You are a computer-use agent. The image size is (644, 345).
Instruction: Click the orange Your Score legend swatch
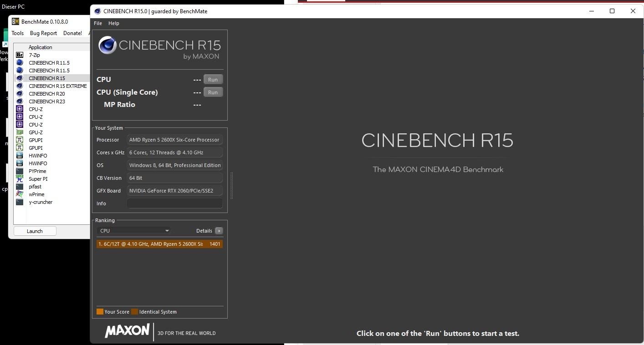pos(100,312)
